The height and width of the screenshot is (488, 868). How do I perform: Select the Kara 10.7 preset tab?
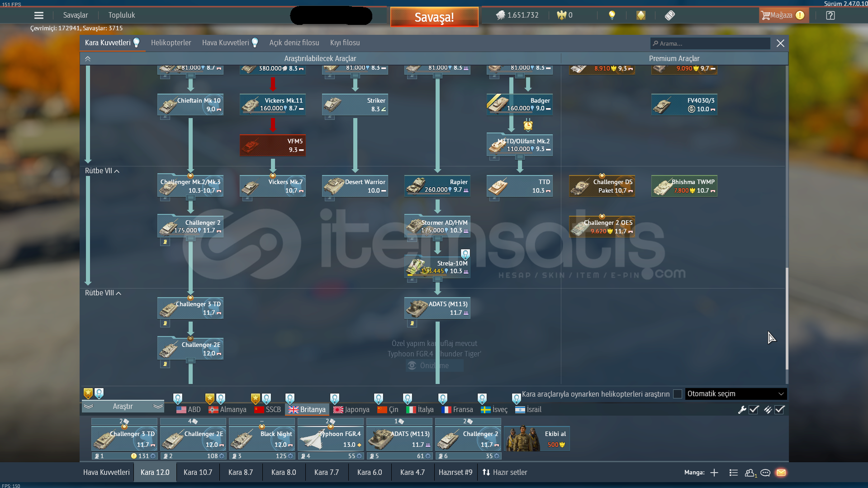coord(198,473)
